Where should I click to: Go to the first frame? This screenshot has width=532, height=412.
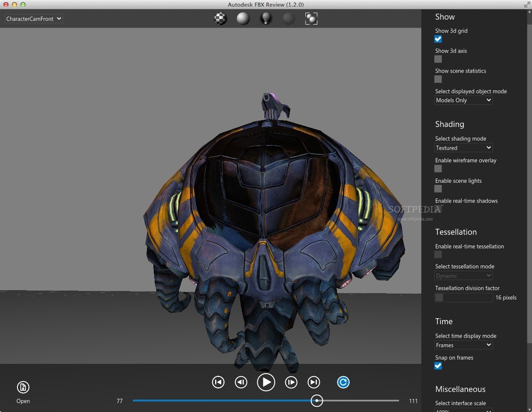coord(218,382)
